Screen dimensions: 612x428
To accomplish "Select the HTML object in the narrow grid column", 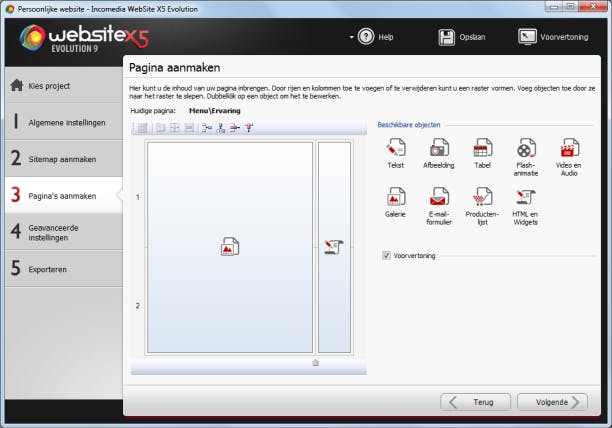I will (x=334, y=247).
